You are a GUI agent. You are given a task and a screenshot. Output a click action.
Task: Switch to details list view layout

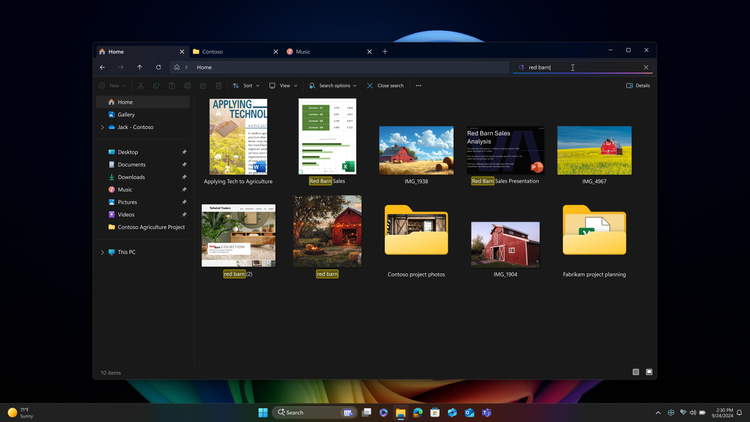[x=635, y=372]
